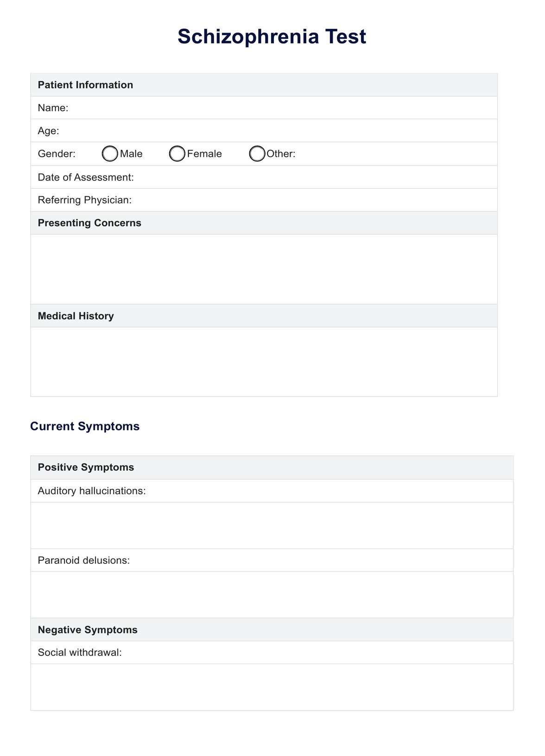Click the Auditory hallucinations answer box

tap(272, 525)
